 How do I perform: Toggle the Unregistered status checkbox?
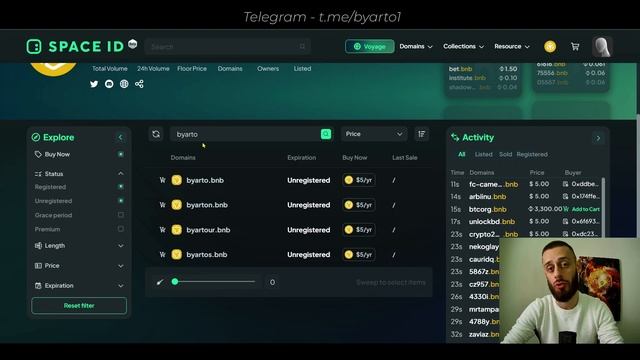120,200
